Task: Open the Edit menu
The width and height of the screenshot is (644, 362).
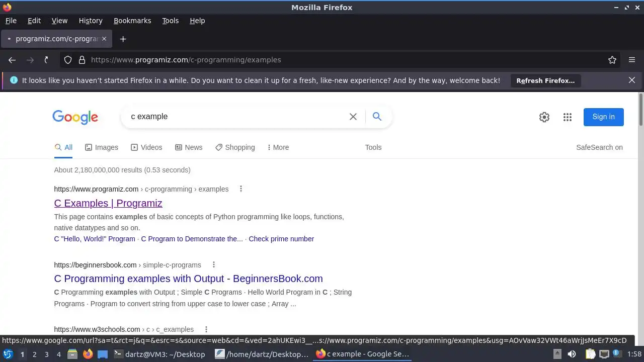Action: pyautogui.click(x=34, y=21)
